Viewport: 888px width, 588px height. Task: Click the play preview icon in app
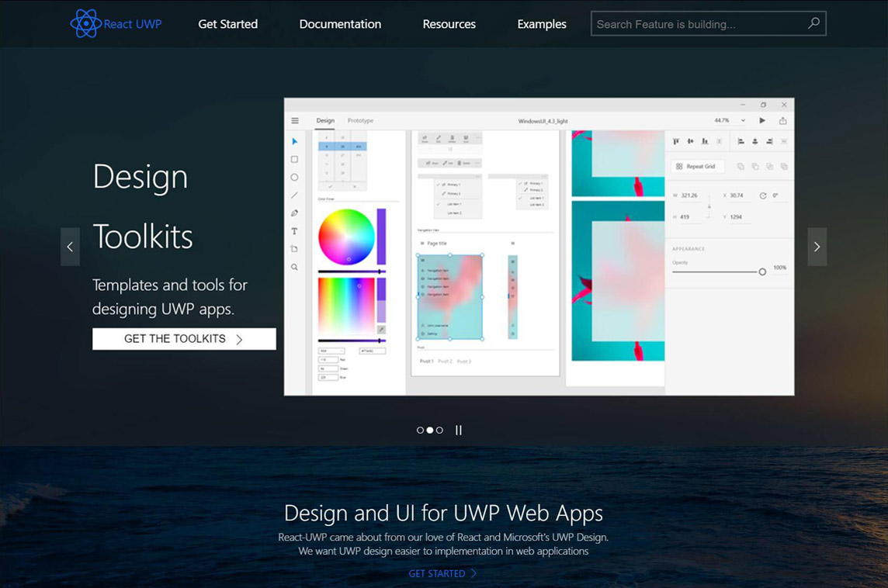tap(762, 120)
